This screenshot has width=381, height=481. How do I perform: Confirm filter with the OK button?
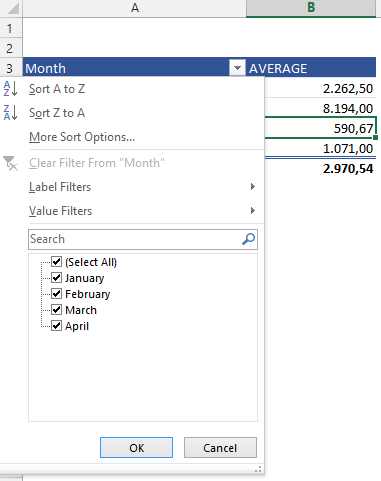pos(136,448)
